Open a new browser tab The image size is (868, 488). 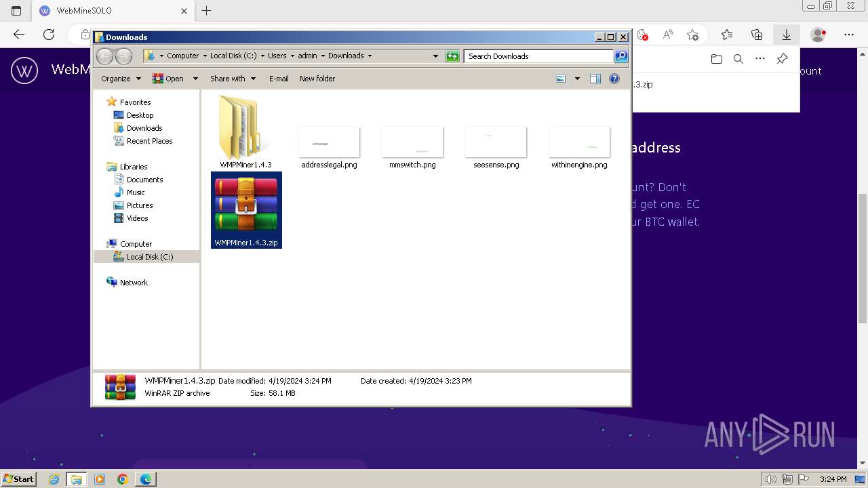pyautogui.click(x=207, y=11)
